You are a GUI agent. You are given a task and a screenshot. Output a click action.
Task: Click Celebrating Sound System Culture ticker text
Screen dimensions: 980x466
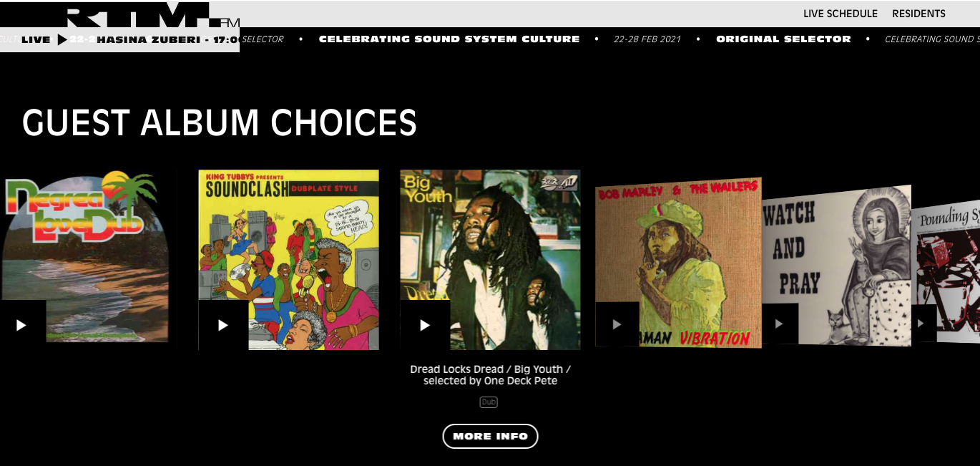click(449, 39)
